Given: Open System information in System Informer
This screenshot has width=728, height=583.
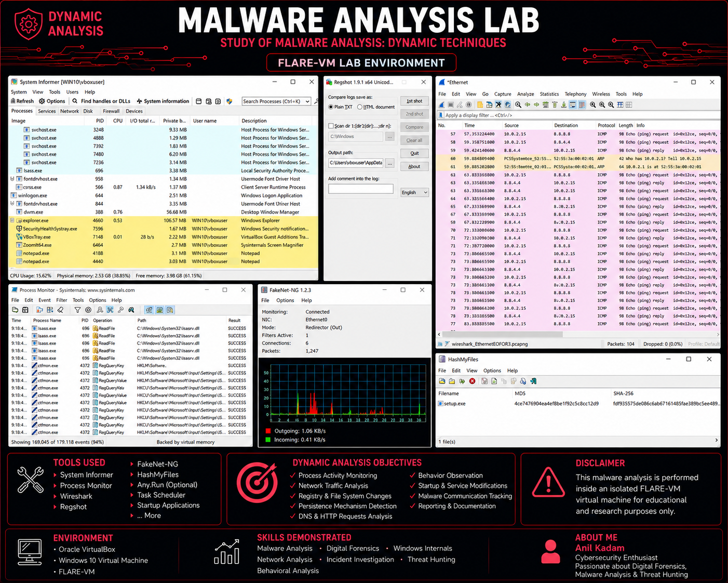Looking at the screenshot, I should [x=163, y=101].
